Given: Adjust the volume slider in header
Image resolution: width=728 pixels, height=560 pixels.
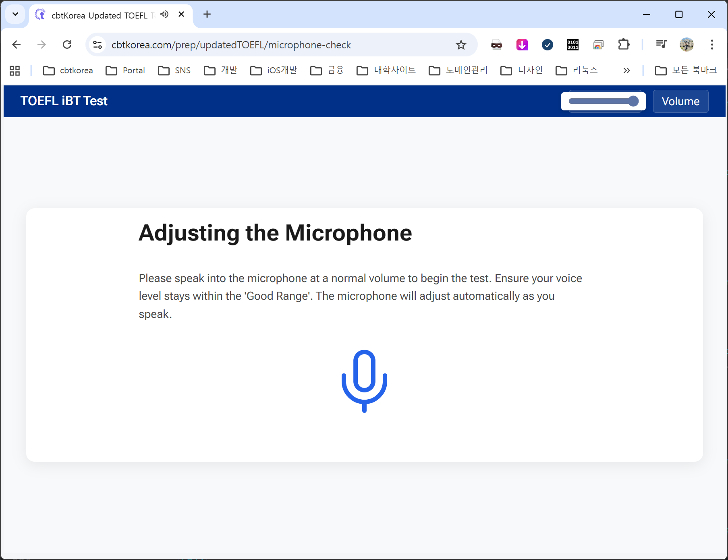Looking at the screenshot, I should (x=603, y=101).
